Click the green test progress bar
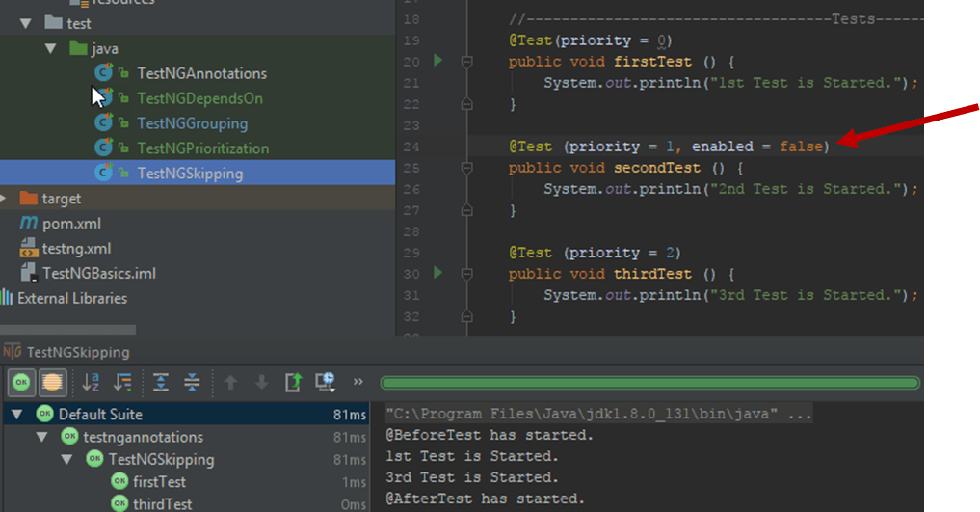980x512 pixels. point(649,383)
